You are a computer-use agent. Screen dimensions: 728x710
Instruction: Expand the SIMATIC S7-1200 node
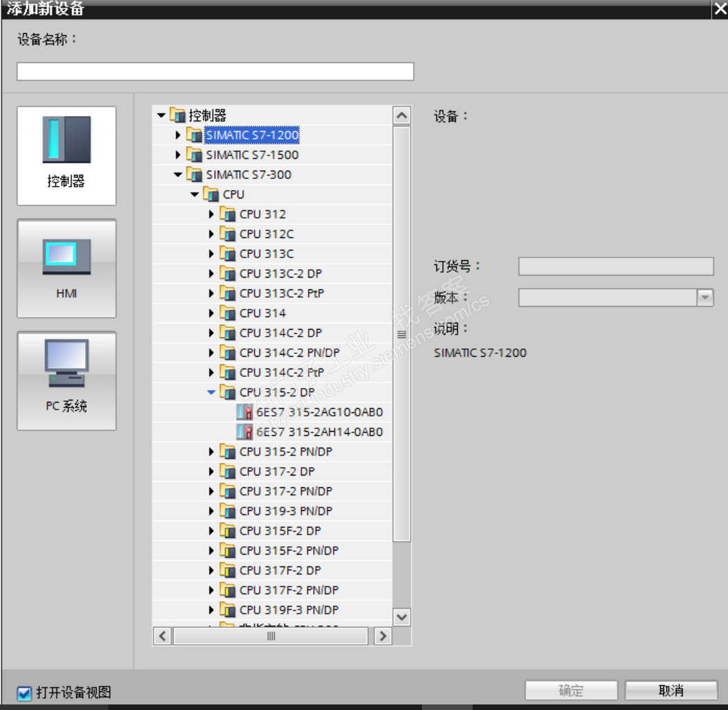(178, 135)
